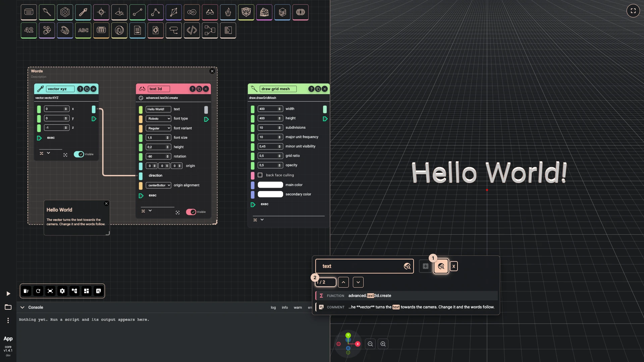Select the log console filter
Viewport: 644px width, 362px height.
point(273,307)
